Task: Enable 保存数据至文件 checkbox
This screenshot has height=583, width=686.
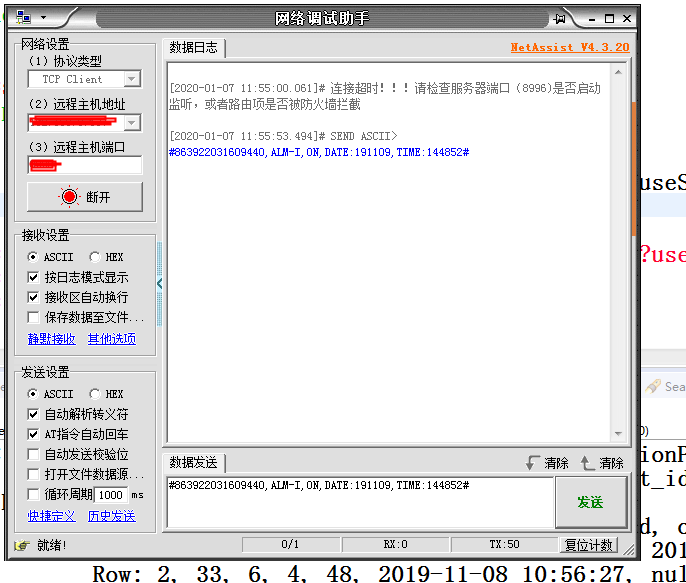Action: coord(33,317)
